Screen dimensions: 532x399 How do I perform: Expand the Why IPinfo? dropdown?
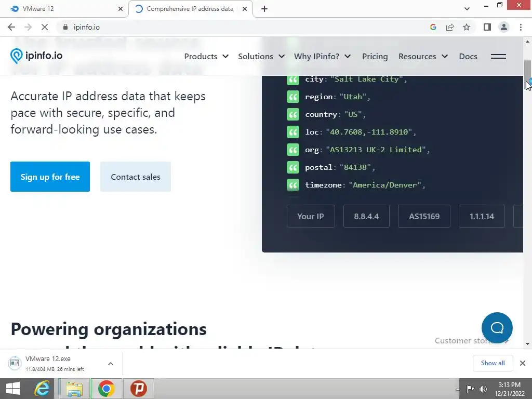[322, 56]
